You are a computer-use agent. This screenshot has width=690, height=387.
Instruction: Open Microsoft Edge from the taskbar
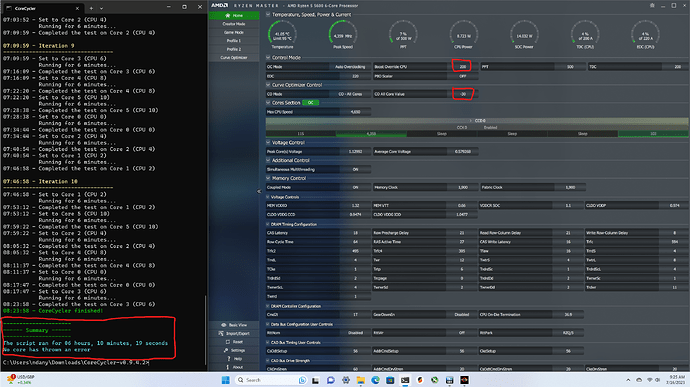click(375, 380)
